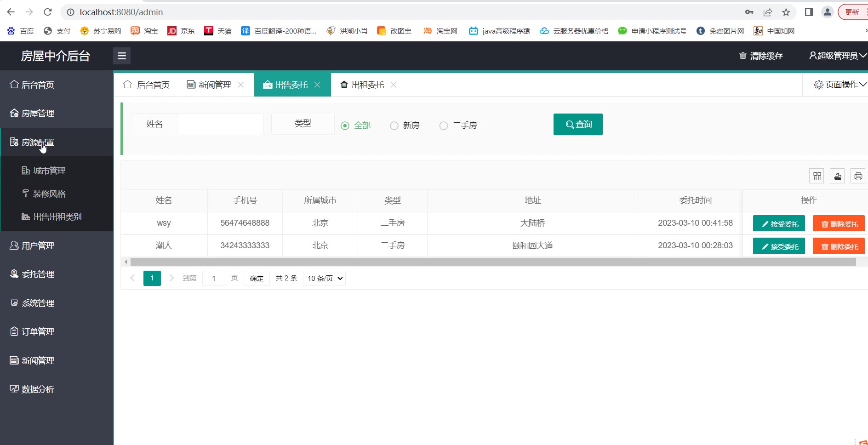Delete the 潮人 entrustment with 删除委托
Screen dimensions: 868x445
(x=839, y=246)
